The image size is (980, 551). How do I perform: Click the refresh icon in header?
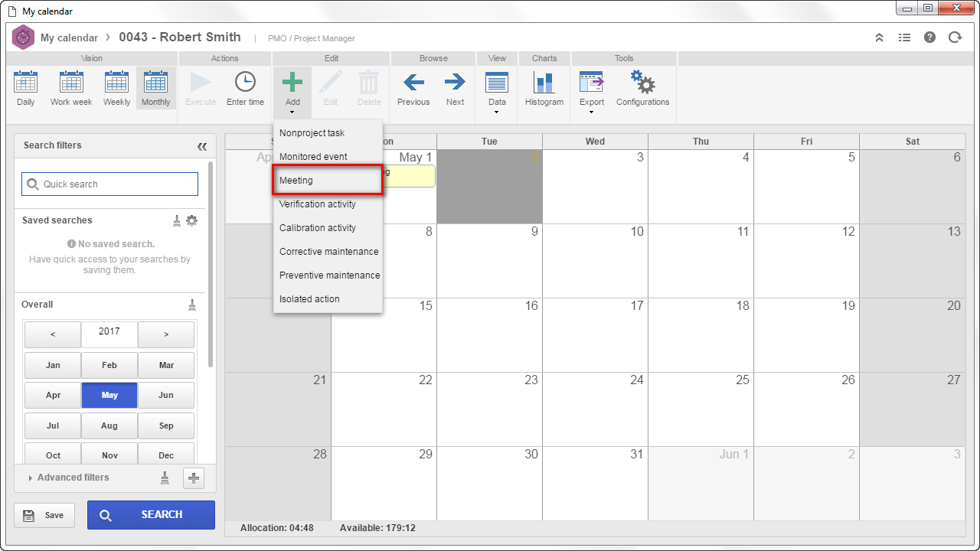[x=955, y=37]
